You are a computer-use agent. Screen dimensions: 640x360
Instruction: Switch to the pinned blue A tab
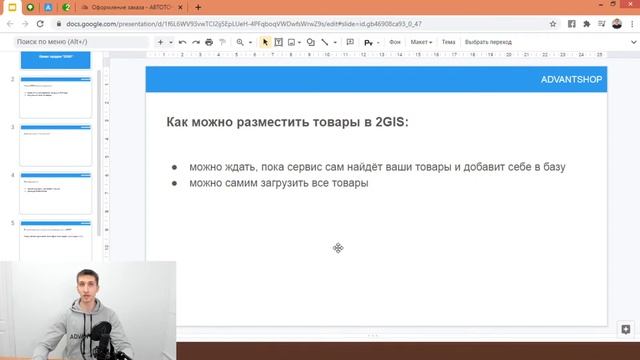48,7
